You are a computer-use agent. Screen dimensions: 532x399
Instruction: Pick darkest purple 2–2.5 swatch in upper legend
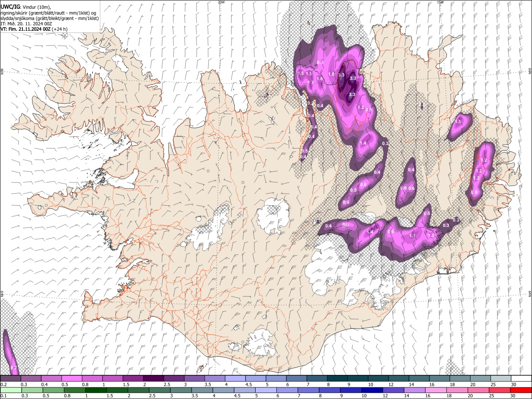click(153, 379)
